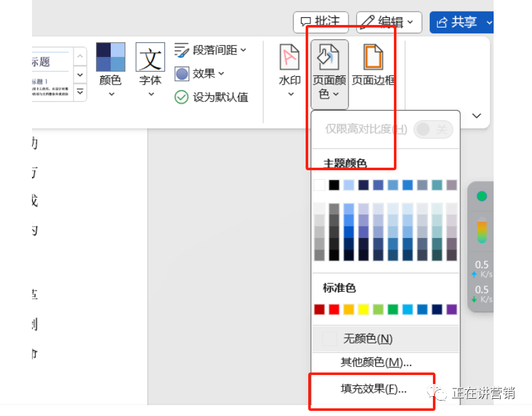532x416 pixels.
Task: Click Set as Default (设为默认值)
Action: [x=211, y=97]
